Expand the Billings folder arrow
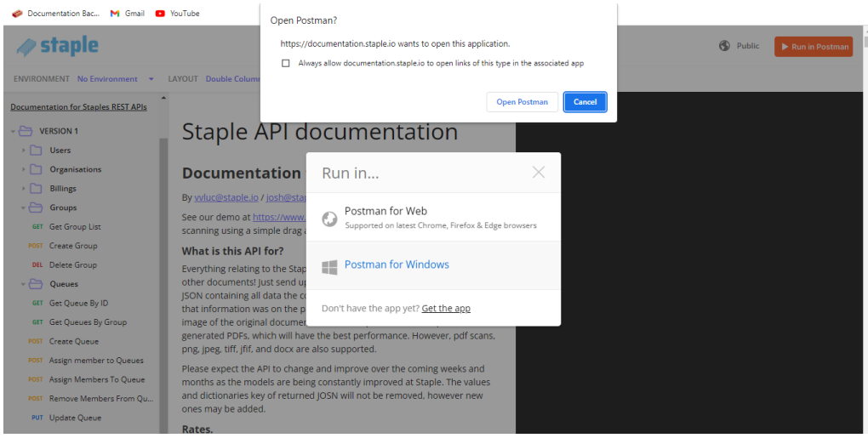 pyautogui.click(x=23, y=189)
